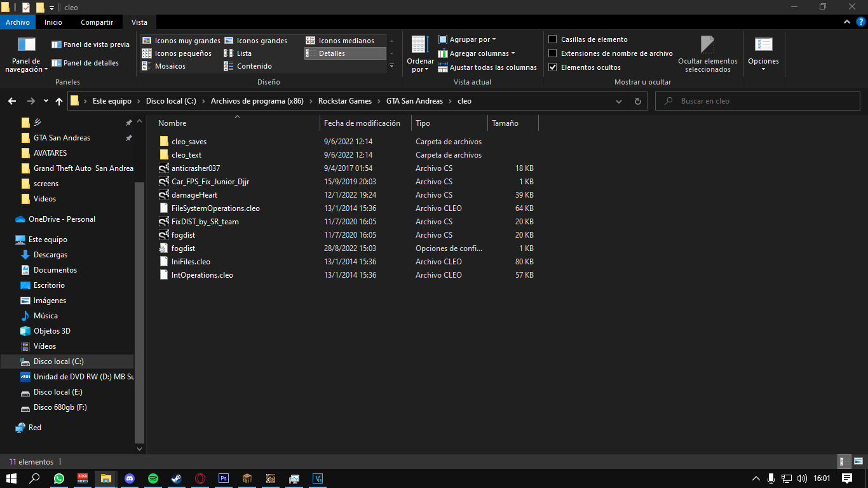Expand the layout gallery options
Image resolution: width=868 pixels, height=488 pixels.
pyautogui.click(x=391, y=66)
